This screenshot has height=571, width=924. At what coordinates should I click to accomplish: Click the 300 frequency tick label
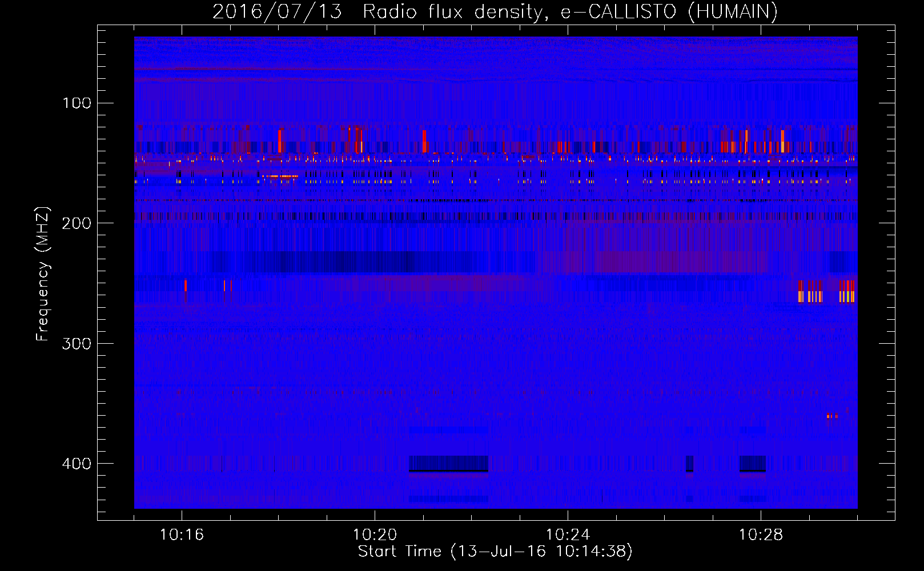tap(77, 344)
